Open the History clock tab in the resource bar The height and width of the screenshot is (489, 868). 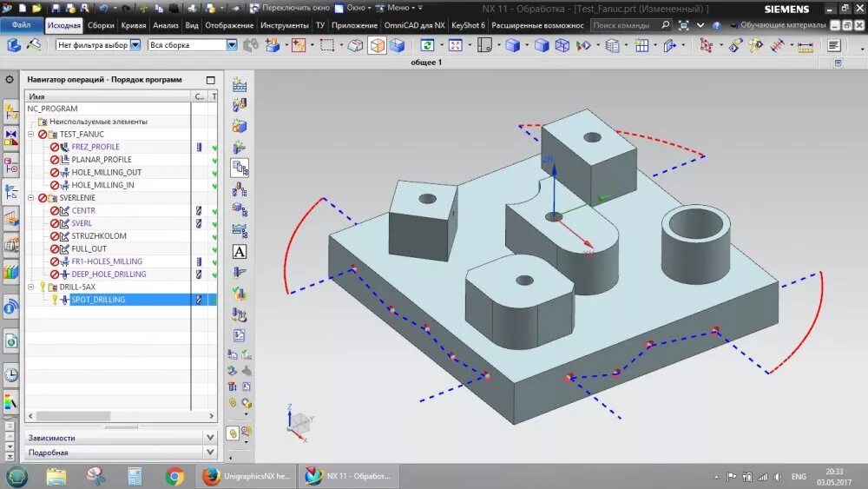tap(11, 375)
